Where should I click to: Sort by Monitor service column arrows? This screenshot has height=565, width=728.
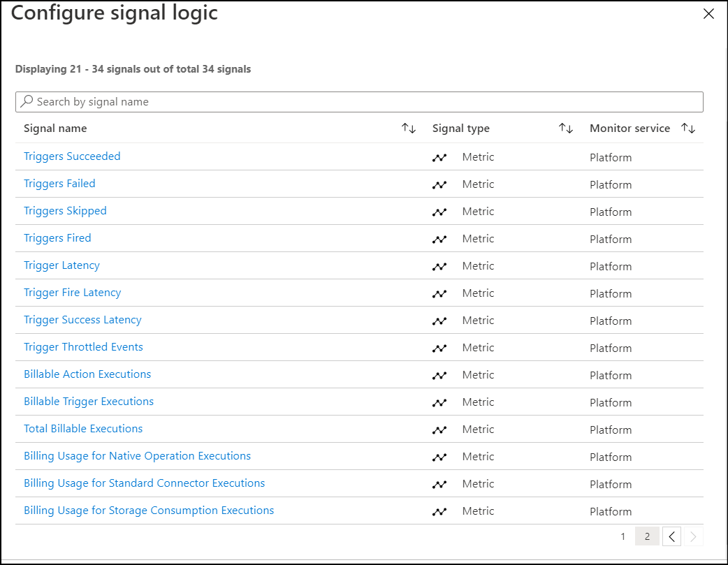688,129
